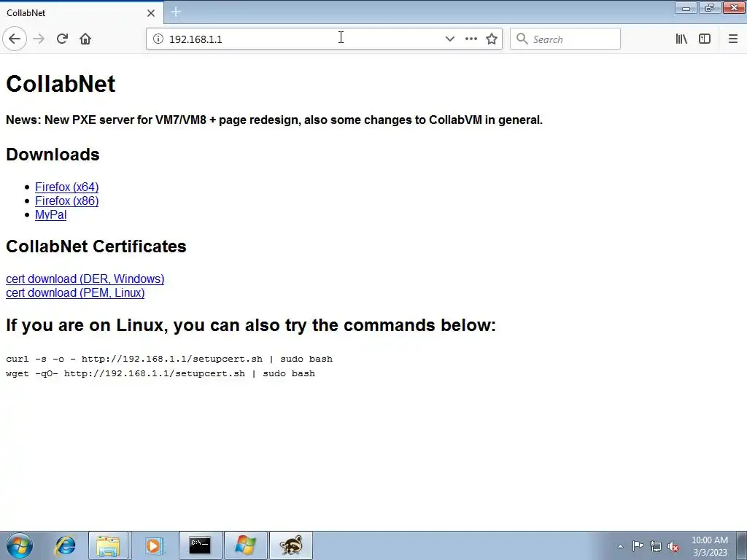Open the network status tray icon
The image size is (747, 560).
click(656, 546)
